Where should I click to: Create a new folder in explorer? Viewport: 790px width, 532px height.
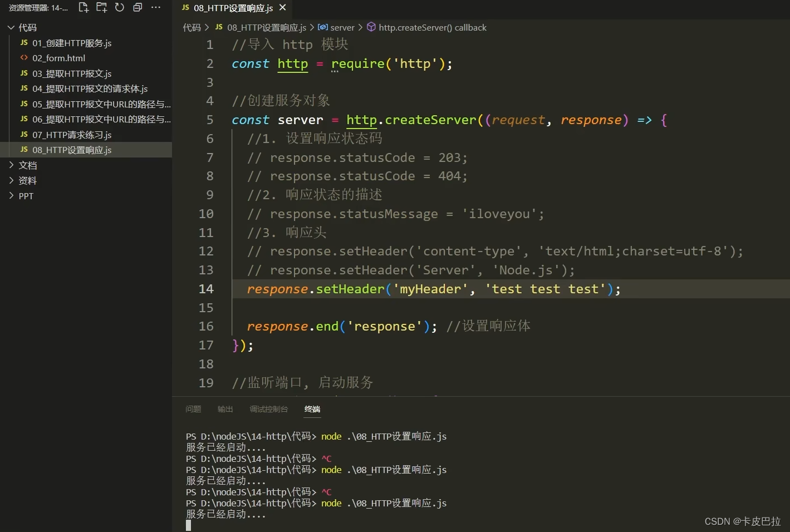101,7
